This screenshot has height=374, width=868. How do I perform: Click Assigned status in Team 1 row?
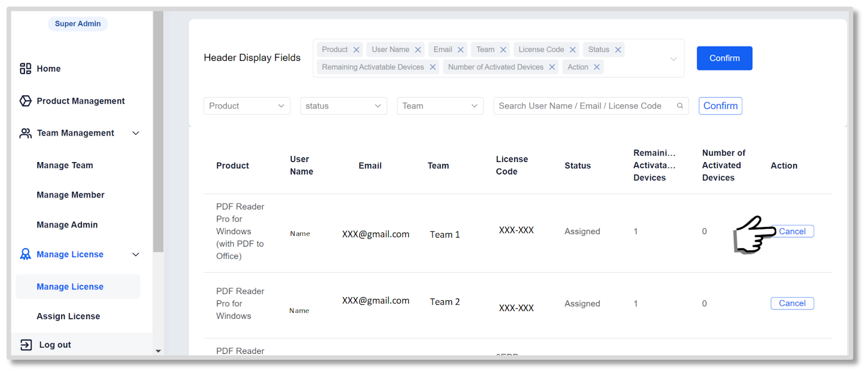[x=582, y=231]
